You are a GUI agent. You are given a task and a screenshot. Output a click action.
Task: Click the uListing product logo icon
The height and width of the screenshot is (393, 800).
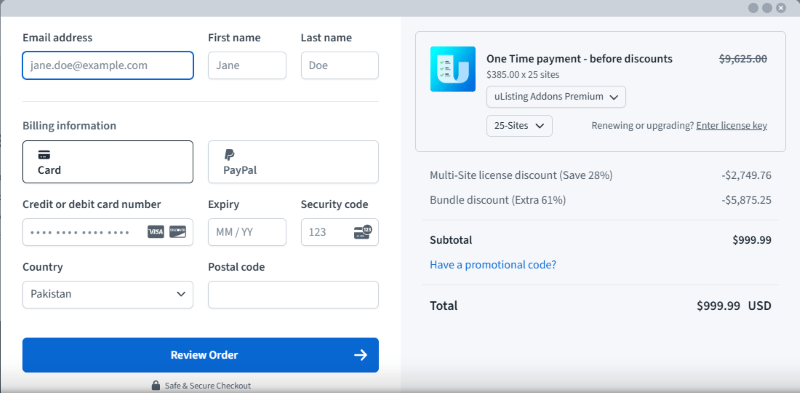[x=453, y=69]
